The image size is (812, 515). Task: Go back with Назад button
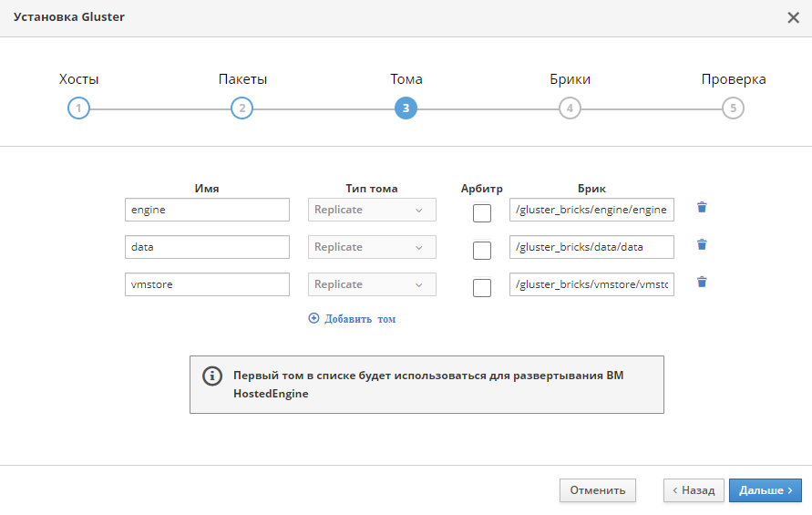click(694, 490)
